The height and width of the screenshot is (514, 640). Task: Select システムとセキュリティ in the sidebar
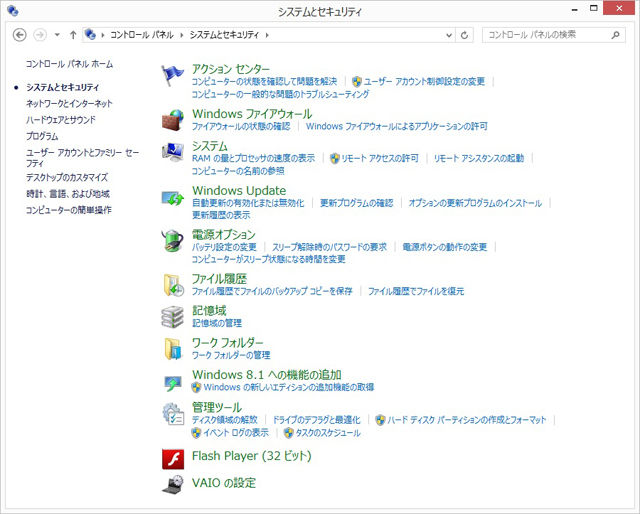(x=62, y=87)
